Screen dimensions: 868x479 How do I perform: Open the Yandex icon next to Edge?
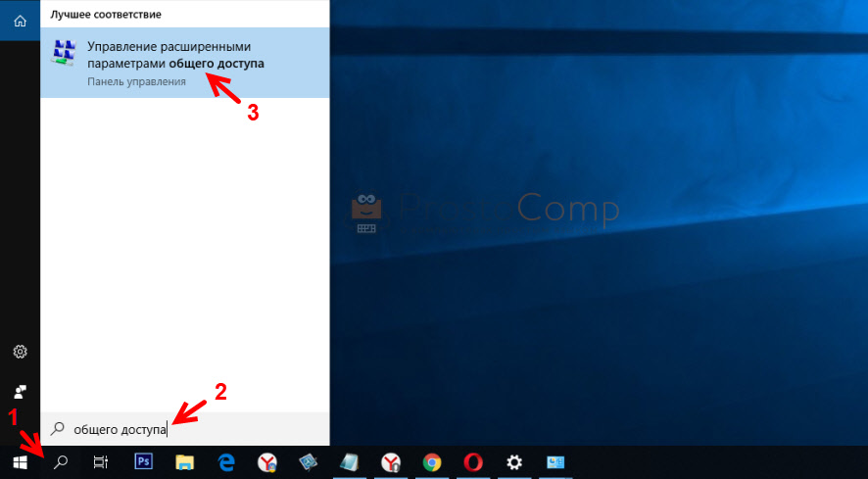coord(267,461)
